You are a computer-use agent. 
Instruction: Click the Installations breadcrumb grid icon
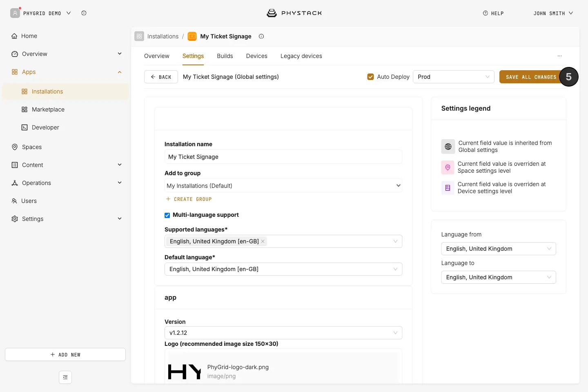139,36
